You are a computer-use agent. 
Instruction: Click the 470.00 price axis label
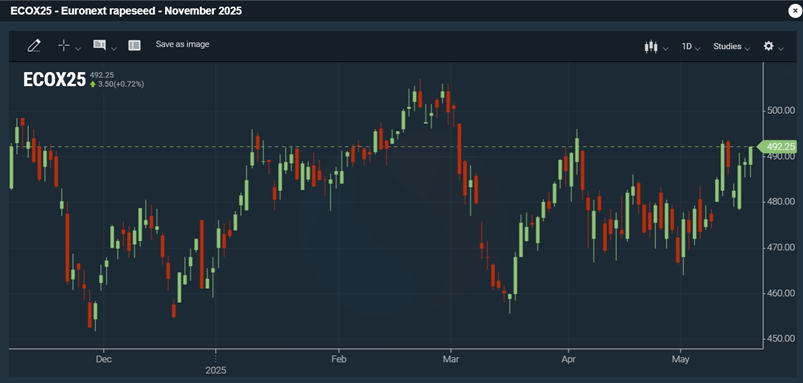point(780,247)
